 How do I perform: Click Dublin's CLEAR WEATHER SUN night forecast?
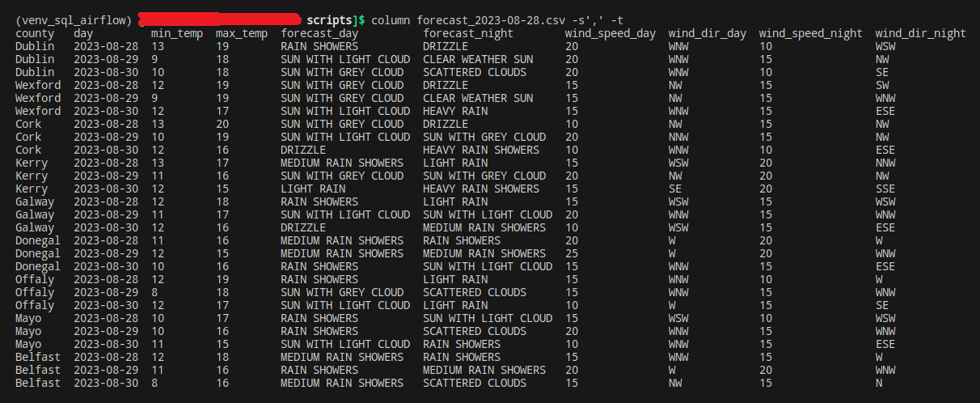click(477, 59)
